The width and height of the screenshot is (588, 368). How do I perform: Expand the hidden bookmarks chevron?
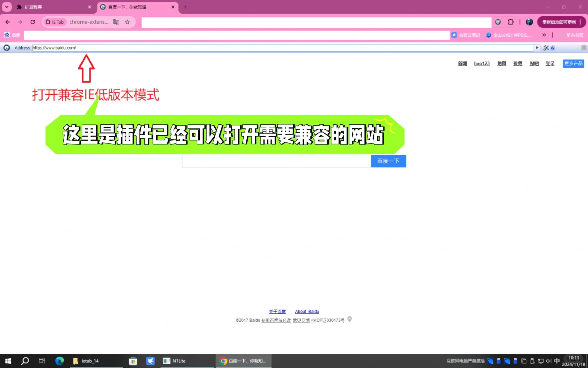544,35
